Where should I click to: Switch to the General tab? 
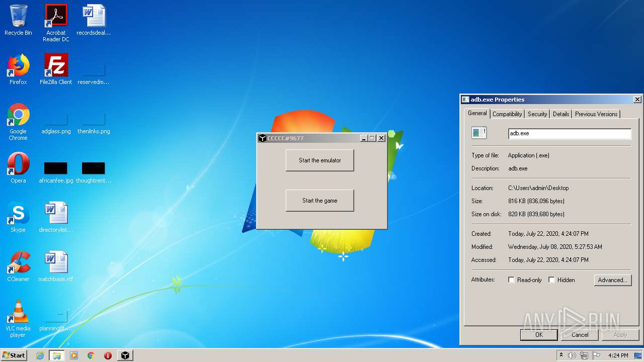point(477,113)
